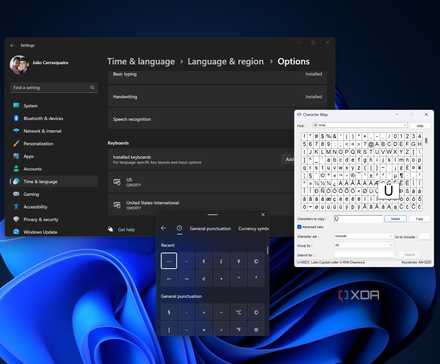This screenshot has width=440, height=364.
Task: Insert the selected em dash from Recent
Action: (169, 261)
